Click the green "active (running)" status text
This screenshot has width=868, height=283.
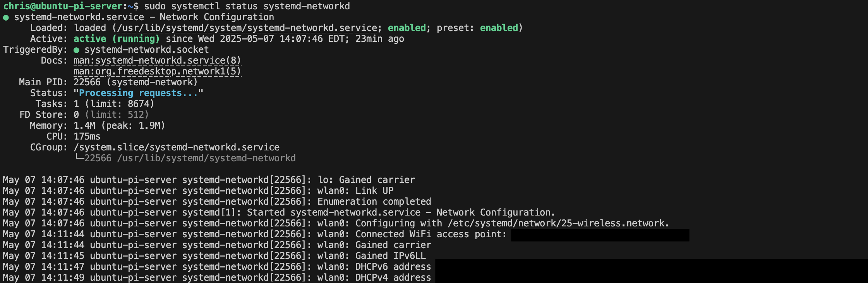click(117, 39)
